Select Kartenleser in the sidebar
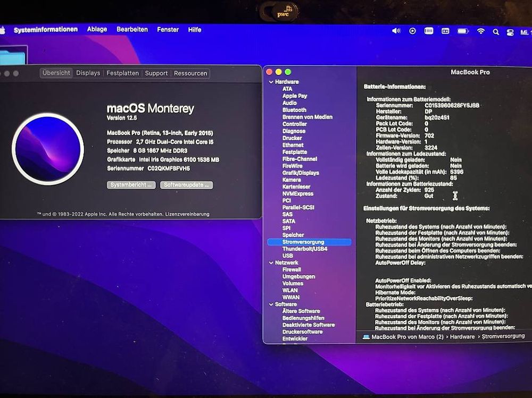This screenshot has height=398, width=532. (x=296, y=187)
